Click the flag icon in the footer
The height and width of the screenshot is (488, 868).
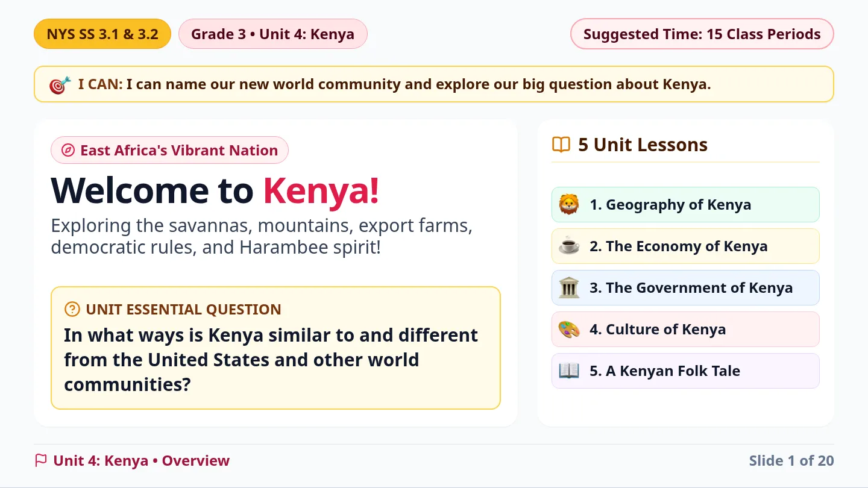[x=41, y=461]
